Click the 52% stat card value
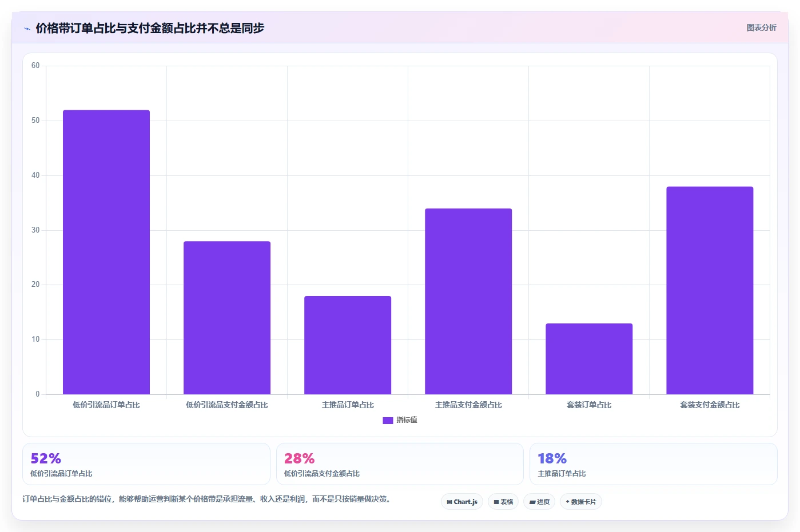Viewport: 800px width, 532px height. (46, 459)
